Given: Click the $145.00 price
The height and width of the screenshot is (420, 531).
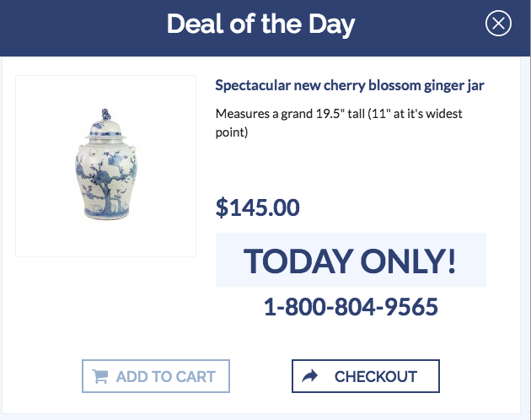Looking at the screenshot, I should (257, 207).
